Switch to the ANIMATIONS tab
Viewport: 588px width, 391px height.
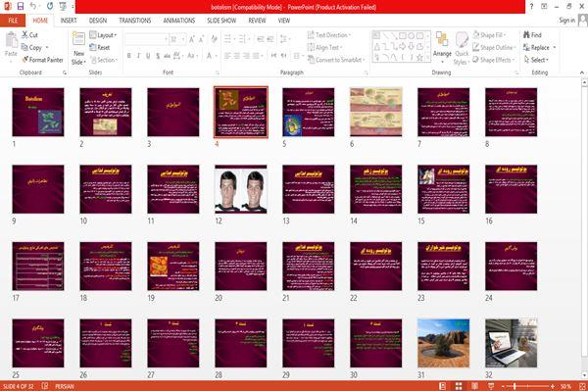click(x=179, y=21)
